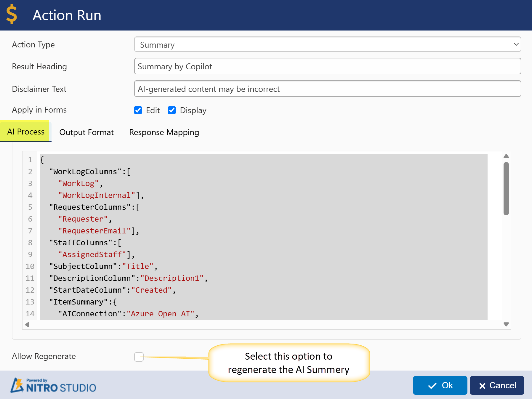Click the scroll up arrow in code editor
Viewport: 532px width, 399px height.
(x=506, y=156)
